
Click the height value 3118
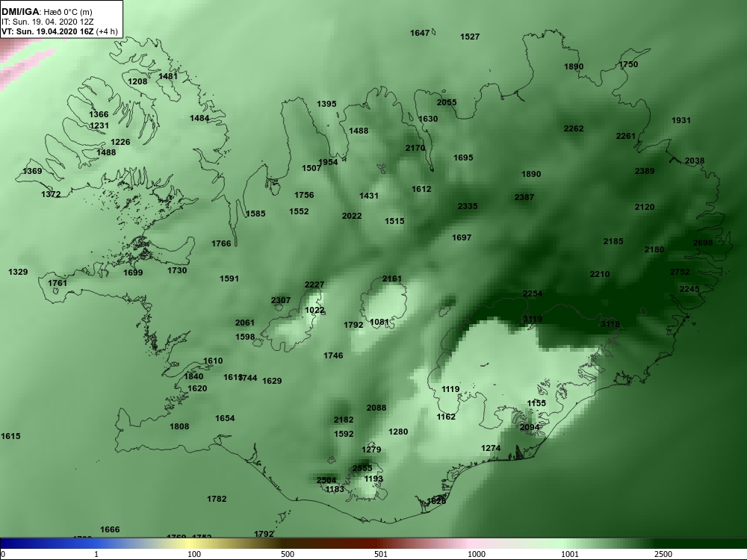(610, 324)
